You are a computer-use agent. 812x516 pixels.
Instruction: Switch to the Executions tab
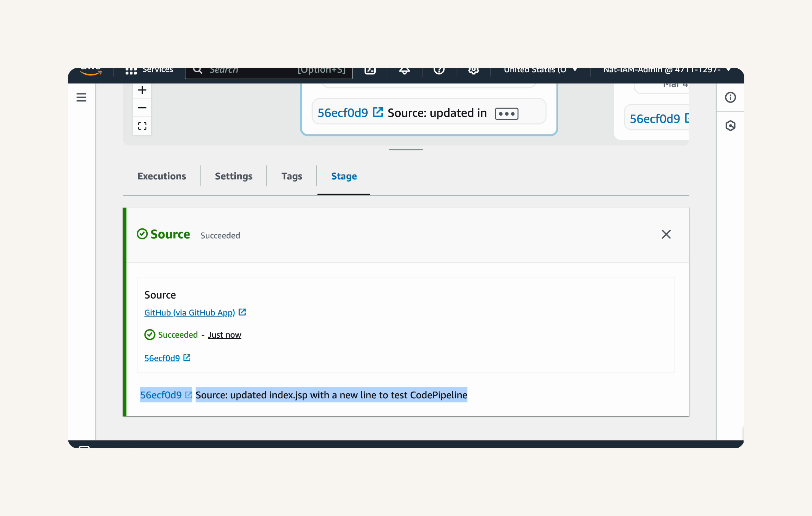click(162, 176)
